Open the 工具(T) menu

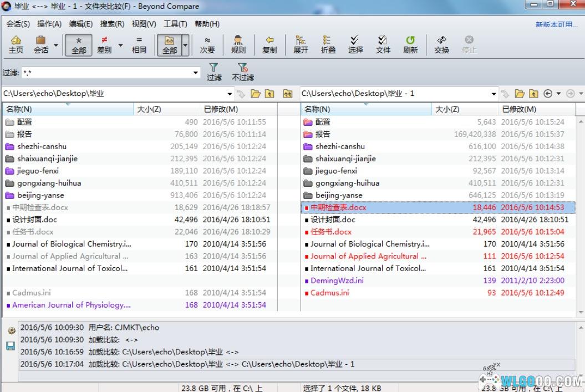pyautogui.click(x=175, y=24)
